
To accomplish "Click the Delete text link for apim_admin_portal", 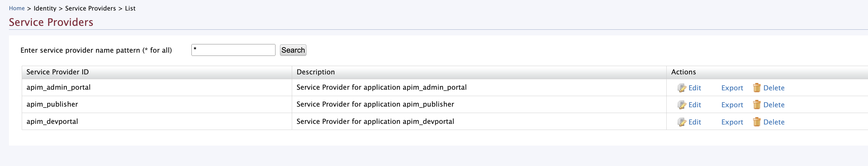I will point(774,88).
